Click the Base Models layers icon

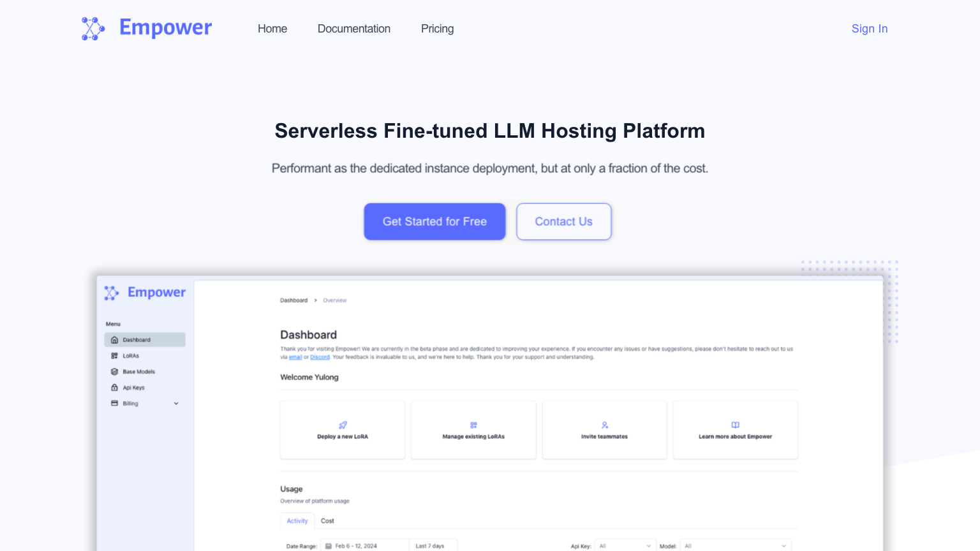tap(115, 372)
